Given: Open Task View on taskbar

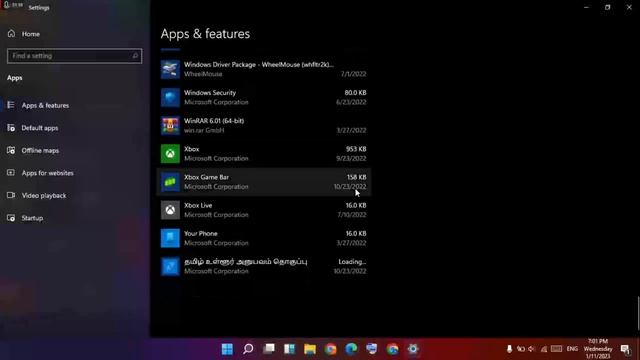Looking at the screenshot, I should pyautogui.click(x=269, y=349).
